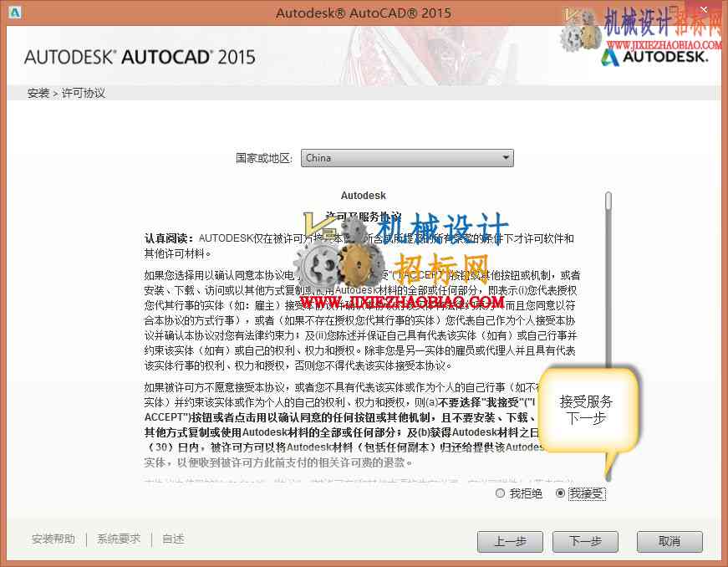
Task: Click the AutoCAD icon in title bar
Action: 15,13
